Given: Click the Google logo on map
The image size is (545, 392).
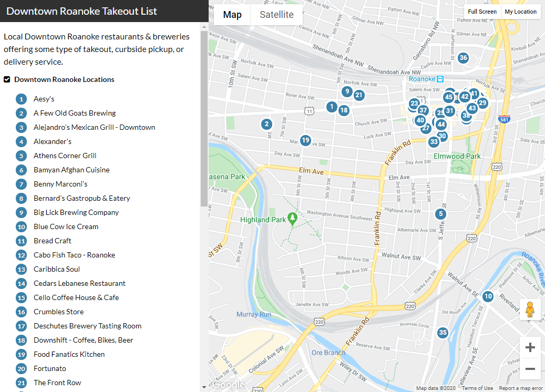Looking at the screenshot, I should click(229, 385).
